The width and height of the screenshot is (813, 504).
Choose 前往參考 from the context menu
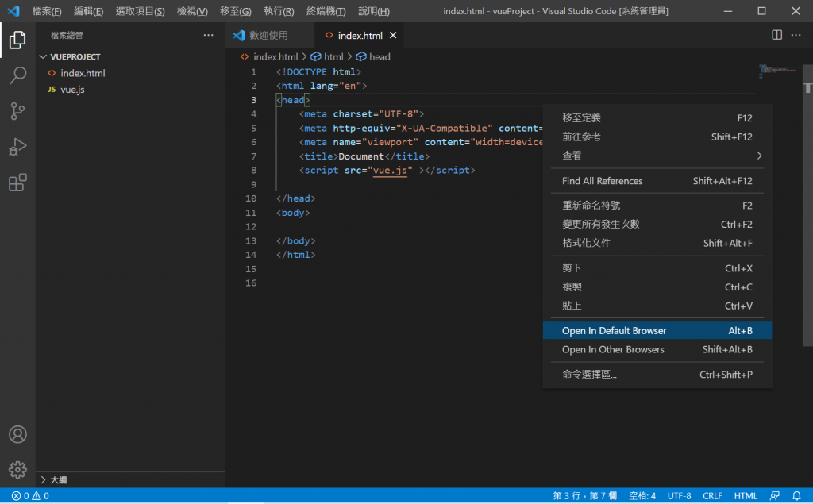[x=657, y=137]
